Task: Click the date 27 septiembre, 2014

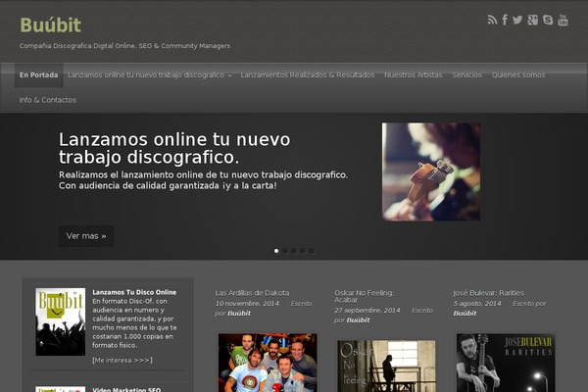Action: (367, 311)
